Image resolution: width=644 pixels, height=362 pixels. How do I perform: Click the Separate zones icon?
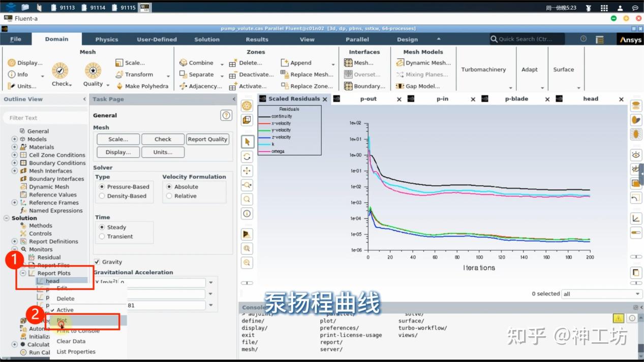point(183,75)
